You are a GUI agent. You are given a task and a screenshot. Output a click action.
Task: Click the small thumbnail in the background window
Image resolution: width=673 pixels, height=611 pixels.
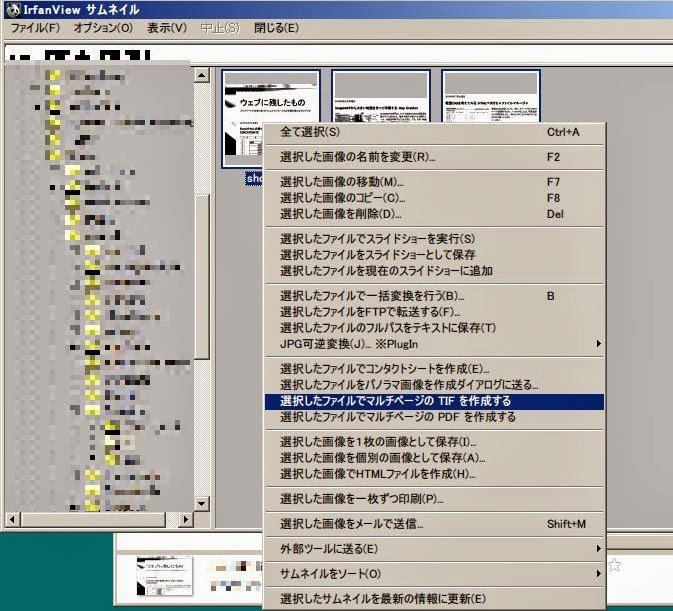[165, 576]
